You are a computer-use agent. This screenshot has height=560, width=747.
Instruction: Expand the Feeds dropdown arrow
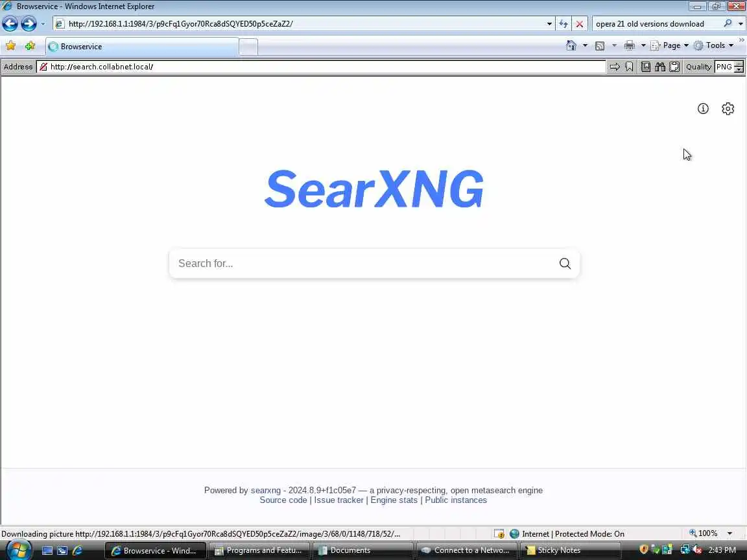pyautogui.click(x=614, y=46)
